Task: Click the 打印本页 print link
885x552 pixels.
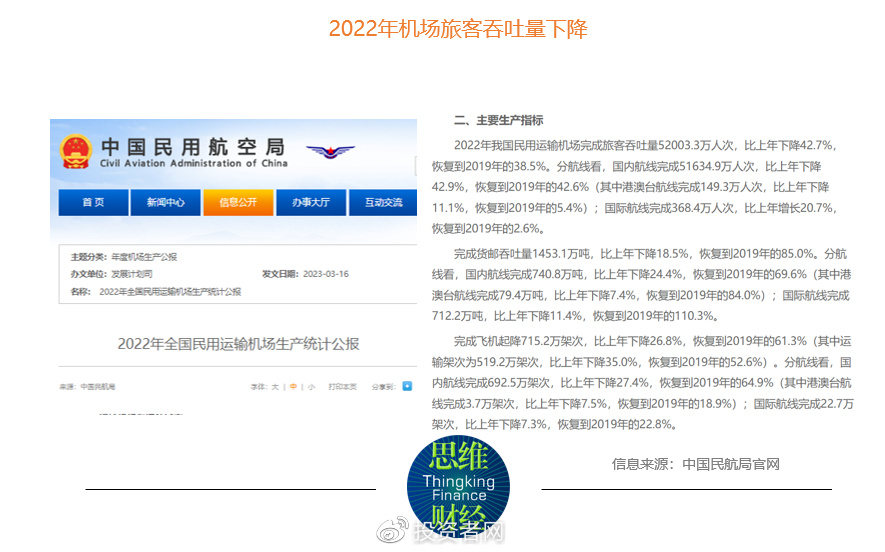Action: (x=343, y=387)
